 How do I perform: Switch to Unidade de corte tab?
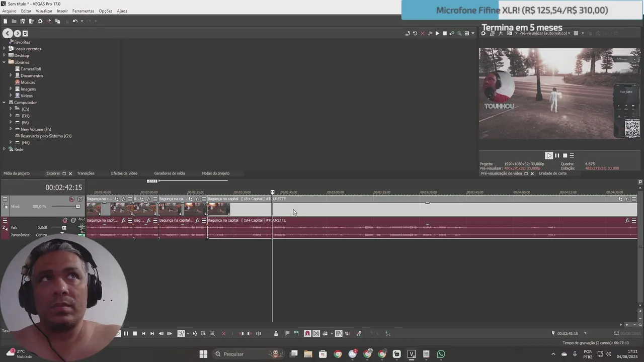(x=552, y=173)
